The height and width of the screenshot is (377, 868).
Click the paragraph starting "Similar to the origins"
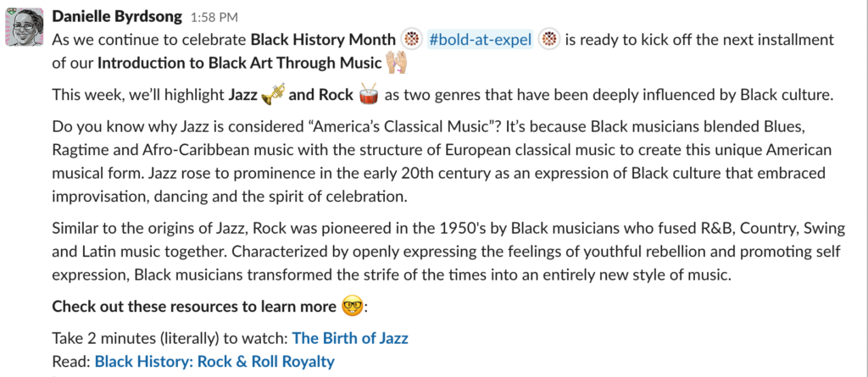446,251
